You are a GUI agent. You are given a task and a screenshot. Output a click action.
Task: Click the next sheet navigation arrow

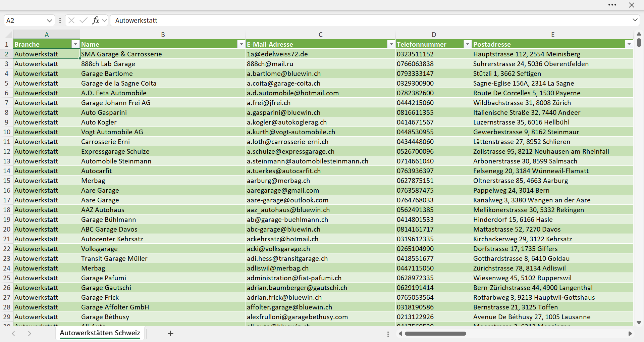(30, 333)
